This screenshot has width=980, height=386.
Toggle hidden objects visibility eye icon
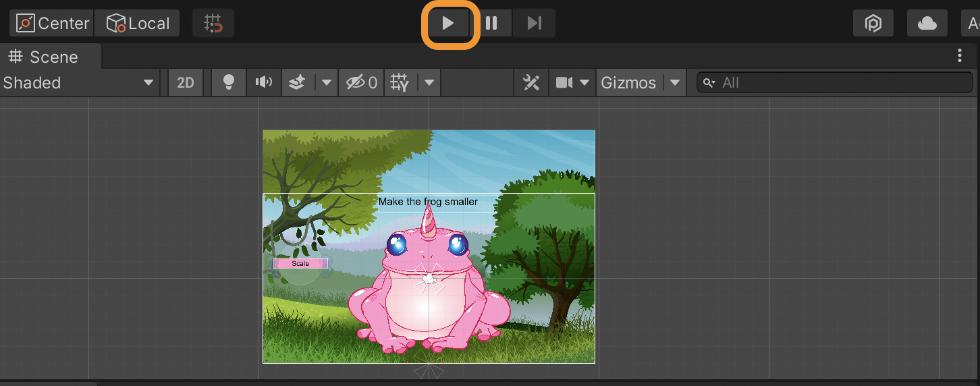(x=361, y=83)
